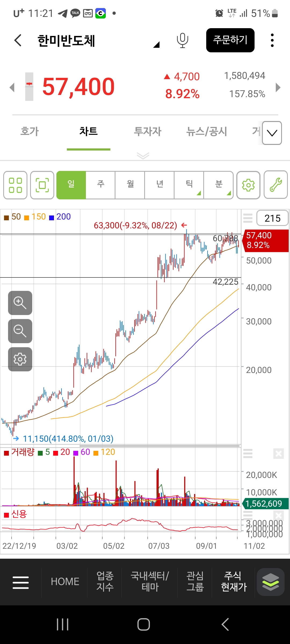Open the 틱 tick interval dropdown

pyautogui.click(x=189, y=185)
